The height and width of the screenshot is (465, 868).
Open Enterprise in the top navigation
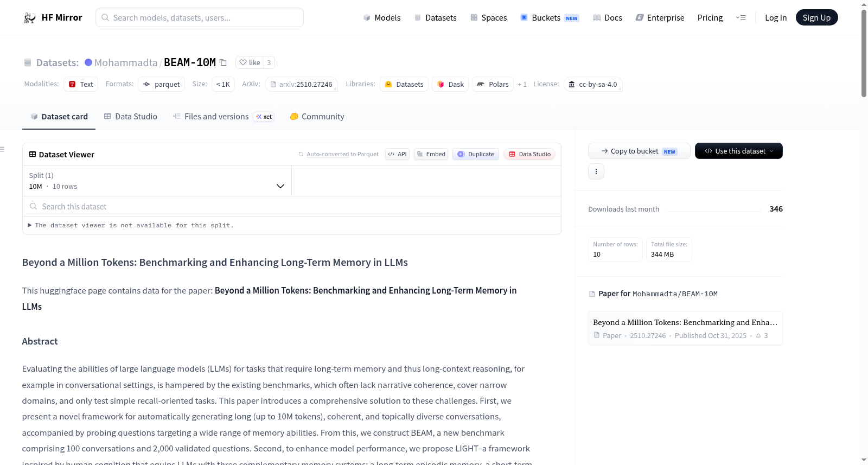(x=660, y=18)
